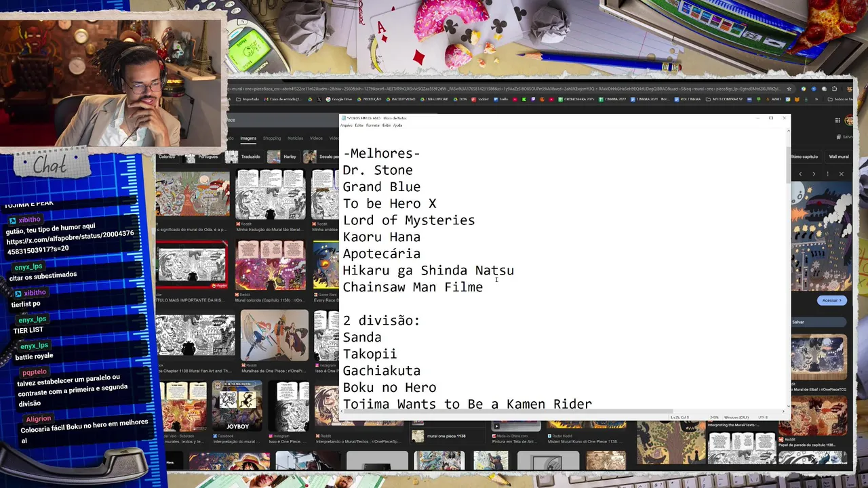
Task: Click the '2 divisão:' heading line
Action: click(382, 321)
